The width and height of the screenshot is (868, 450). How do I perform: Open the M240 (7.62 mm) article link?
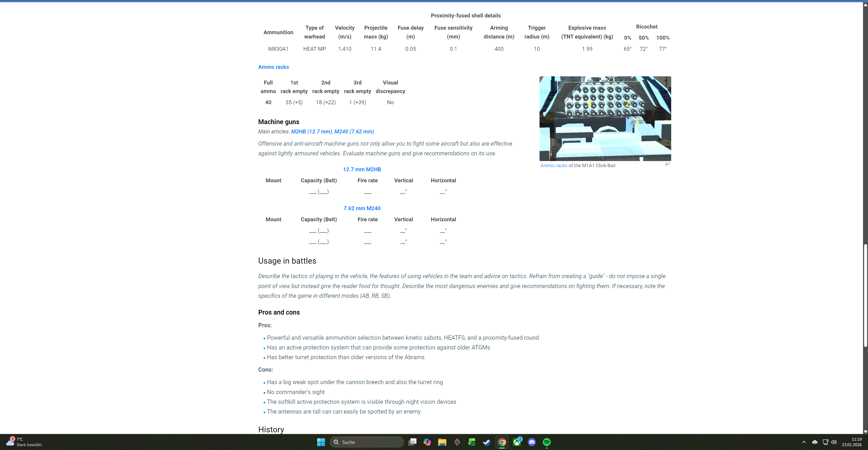point(354,132)
